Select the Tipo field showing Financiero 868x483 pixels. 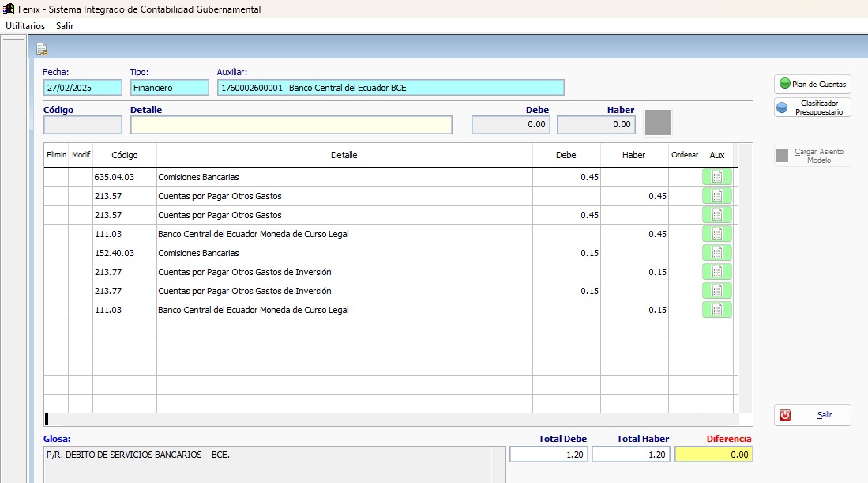pos(169,88)
